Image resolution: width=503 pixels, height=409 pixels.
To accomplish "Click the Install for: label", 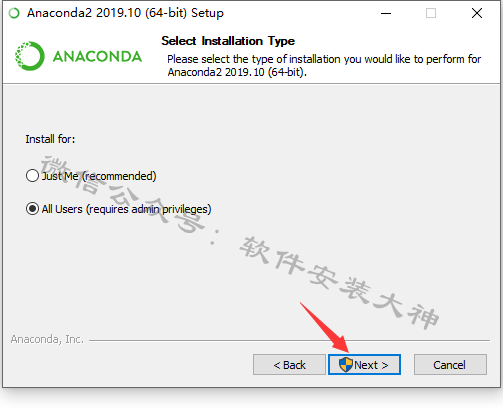I will click(50, 139).
